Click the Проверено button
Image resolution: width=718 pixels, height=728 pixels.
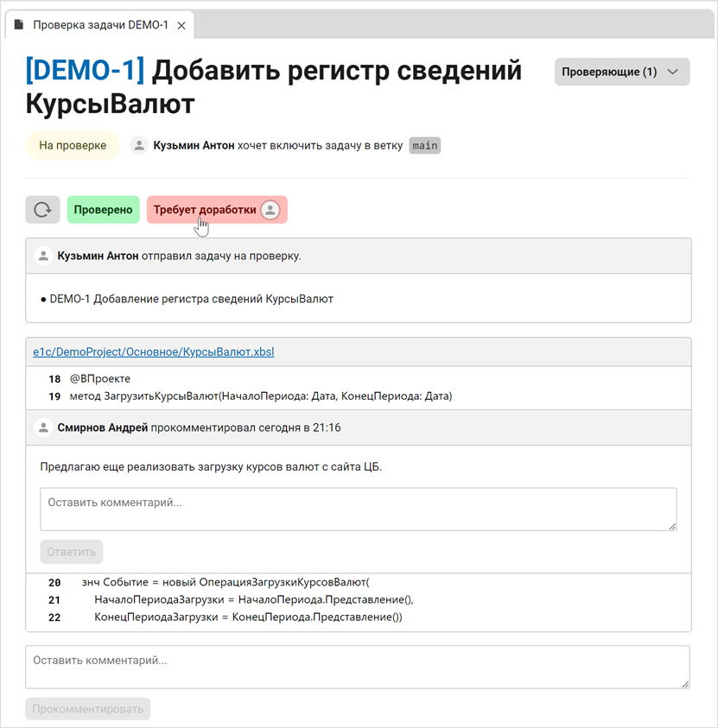[103, 209]
